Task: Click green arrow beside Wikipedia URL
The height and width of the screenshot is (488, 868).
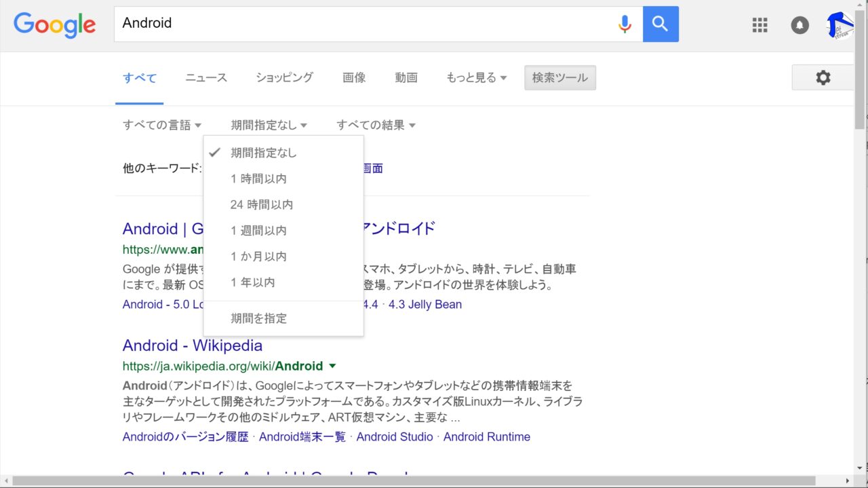Action: pos(332,366)
